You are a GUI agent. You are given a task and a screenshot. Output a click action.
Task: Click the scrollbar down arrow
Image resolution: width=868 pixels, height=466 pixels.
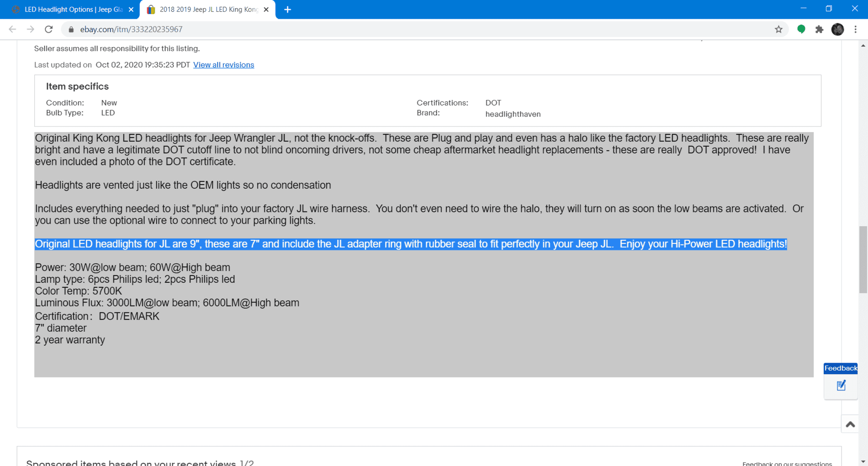[x=863, y=461]
